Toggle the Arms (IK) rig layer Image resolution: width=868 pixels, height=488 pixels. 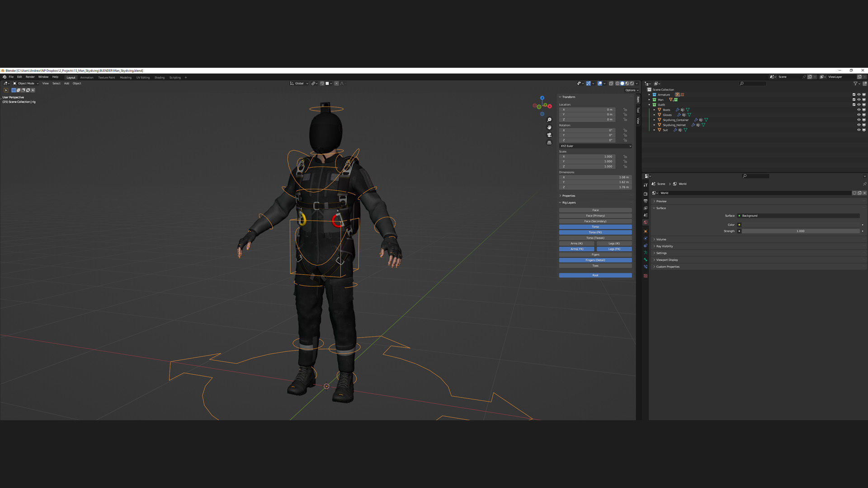click(x=576, y=244)
